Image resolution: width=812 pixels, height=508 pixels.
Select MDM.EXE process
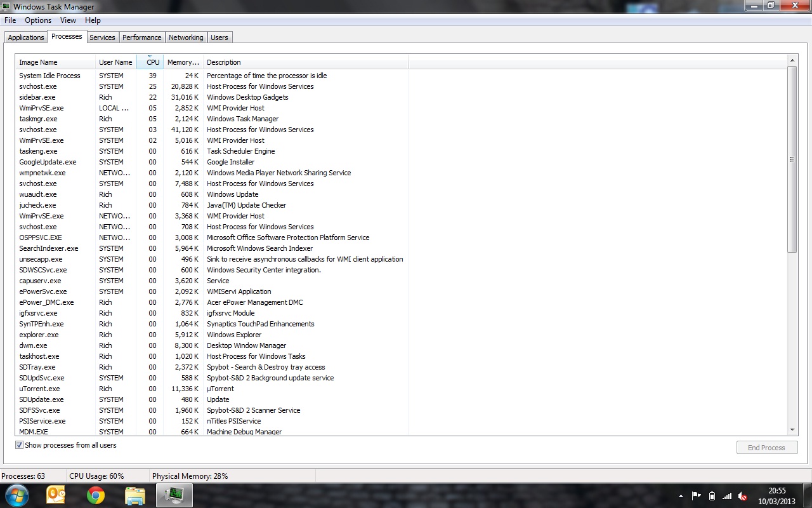pos(212,432)
